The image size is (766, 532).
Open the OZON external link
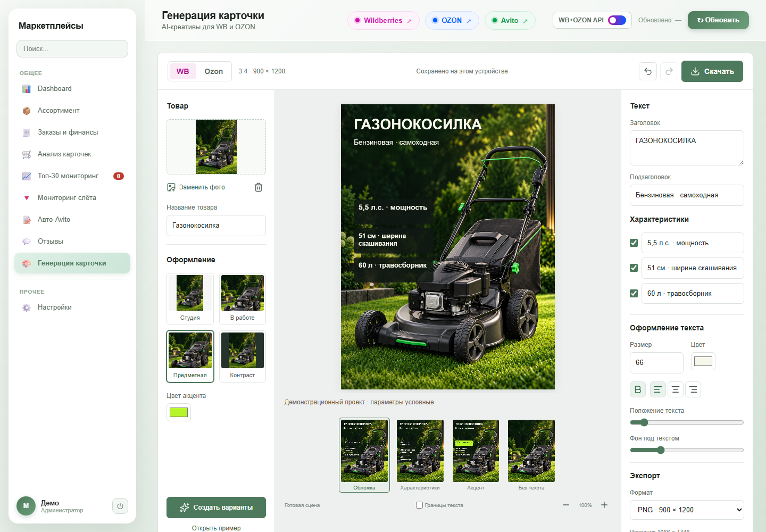[x=452, y=21]
